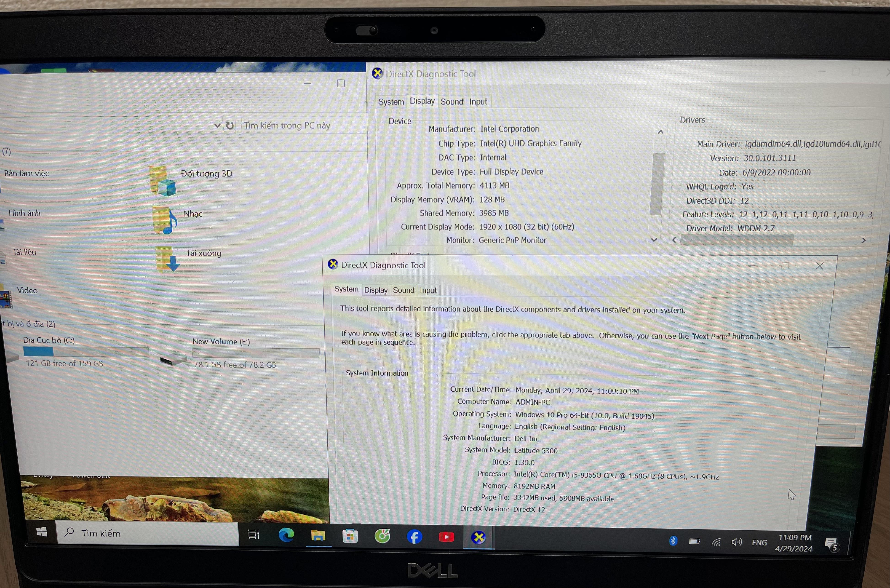Check the battery tray icon

[x=694, y=541]
